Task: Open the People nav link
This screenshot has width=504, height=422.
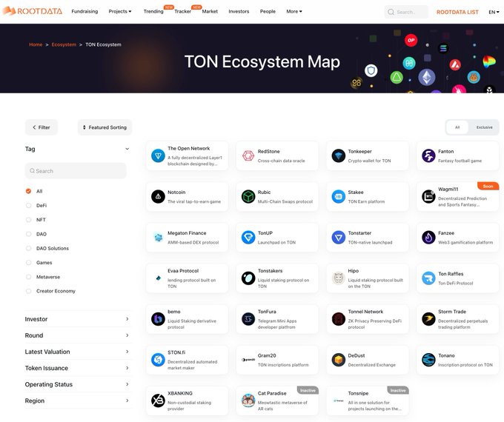Action: 268,11
